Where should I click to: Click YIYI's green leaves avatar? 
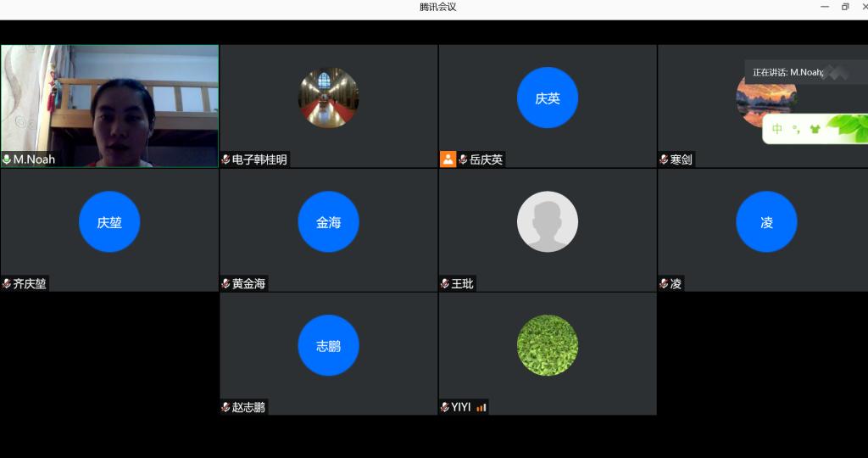click(548, 346)
